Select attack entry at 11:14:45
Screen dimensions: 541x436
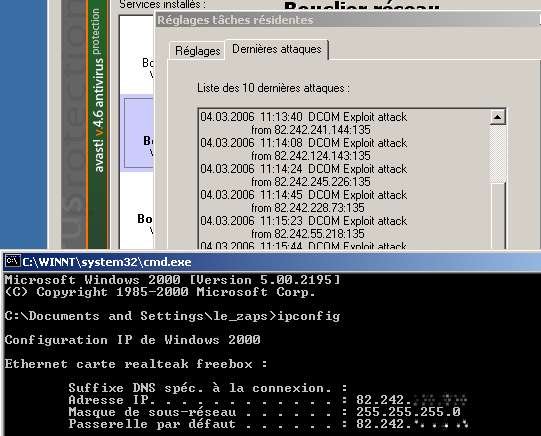coord(304,195)
